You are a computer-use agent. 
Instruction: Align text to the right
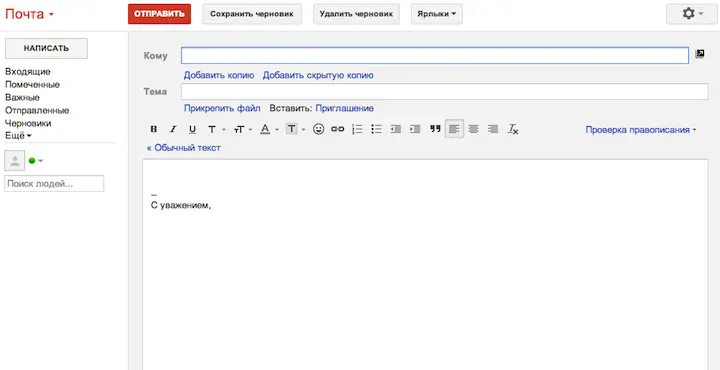pyautogui.click(x=493, y=129)
